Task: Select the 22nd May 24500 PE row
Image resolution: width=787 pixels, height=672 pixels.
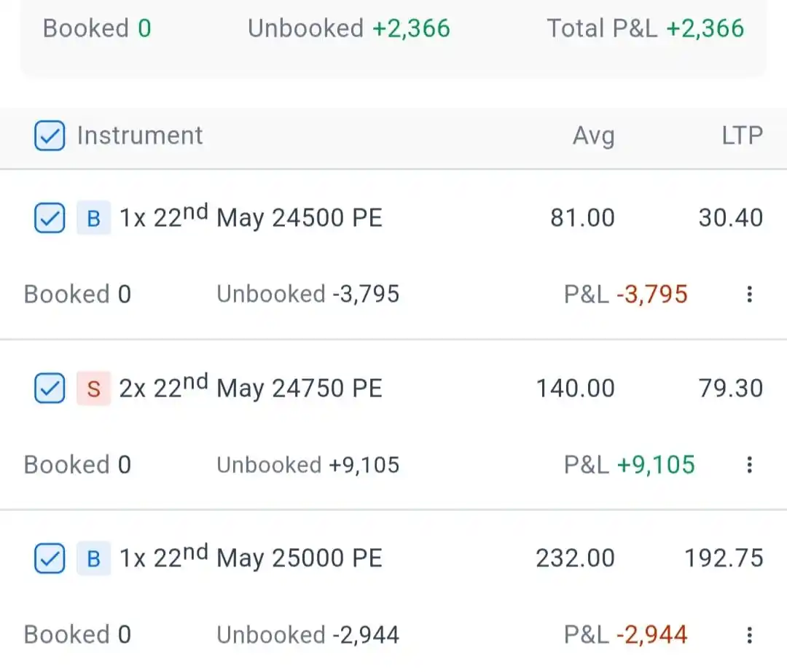Action: pyautogui.click(x=250, y=218)
